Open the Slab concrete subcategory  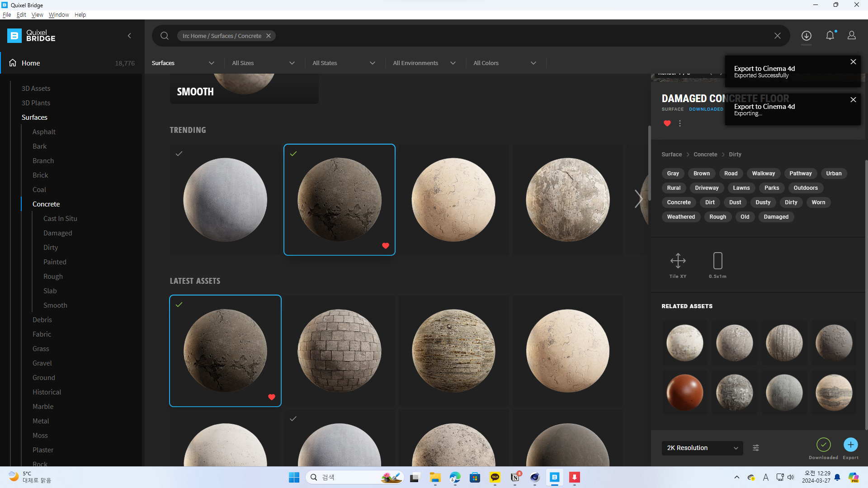pyautogui.click(x=50, y=291)
